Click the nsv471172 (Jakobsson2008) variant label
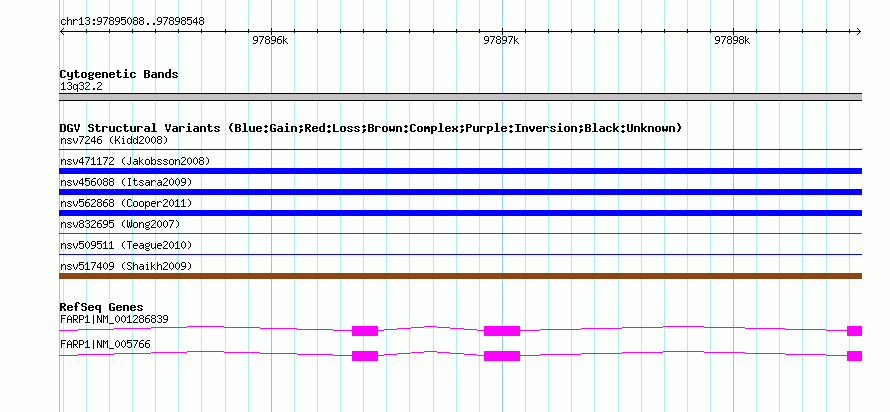The width and height of the screenshot is (890, 412). point(135,161)
